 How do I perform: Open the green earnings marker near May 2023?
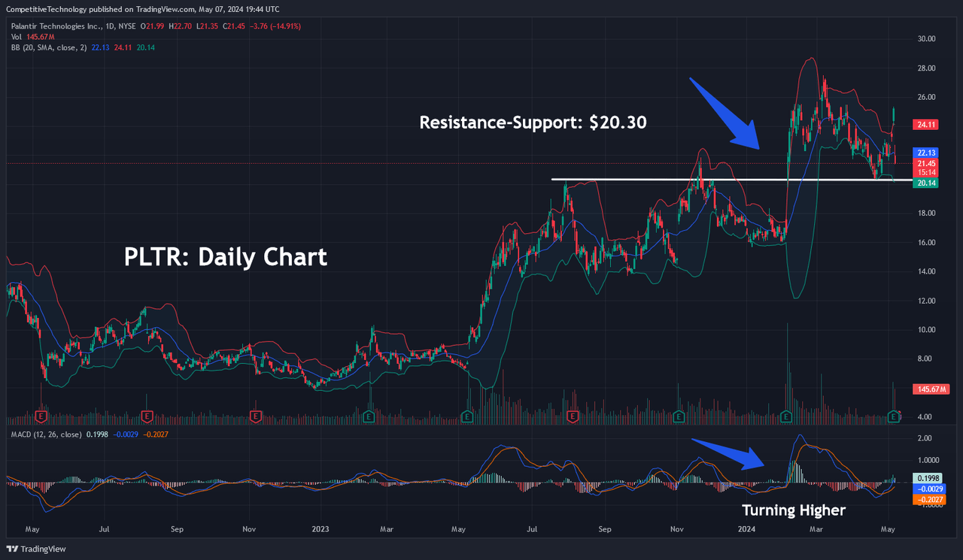coord(467,415)
